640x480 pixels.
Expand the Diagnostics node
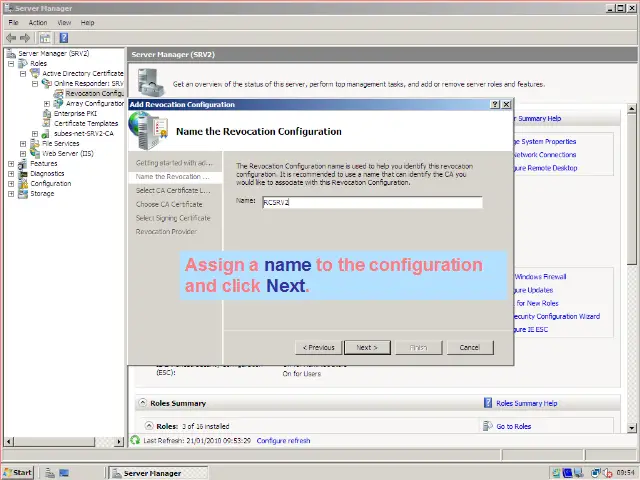coord(11,174)
